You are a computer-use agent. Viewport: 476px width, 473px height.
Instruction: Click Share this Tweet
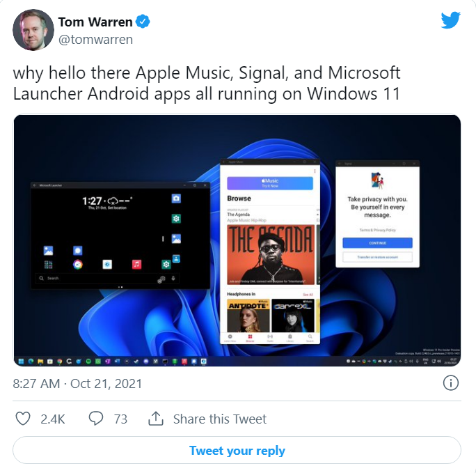(220, 419)
